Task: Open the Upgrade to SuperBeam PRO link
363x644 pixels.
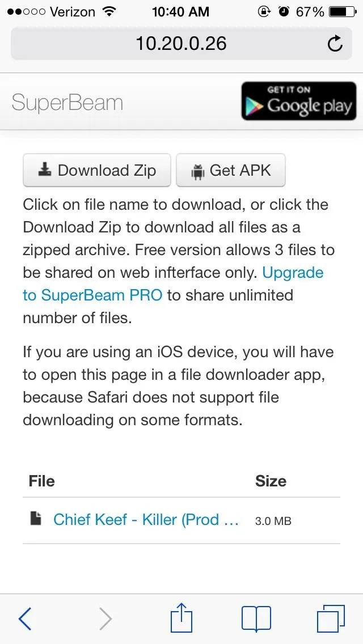Action: pos(173,284)
